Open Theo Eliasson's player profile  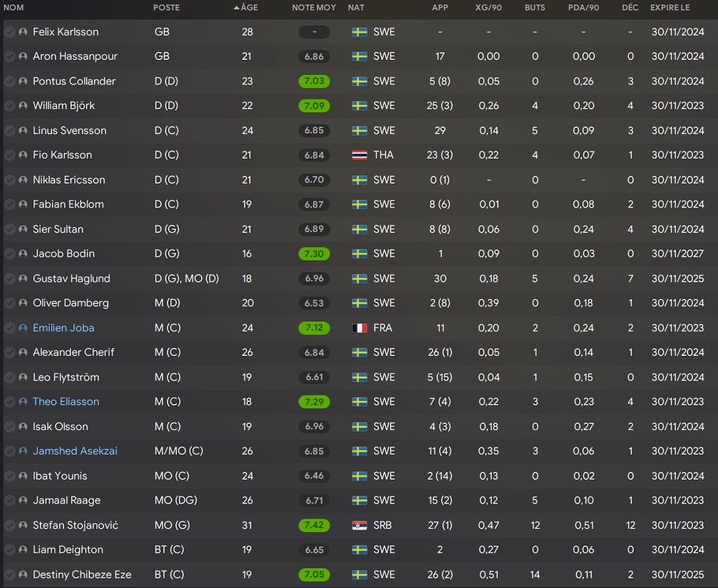66,402
